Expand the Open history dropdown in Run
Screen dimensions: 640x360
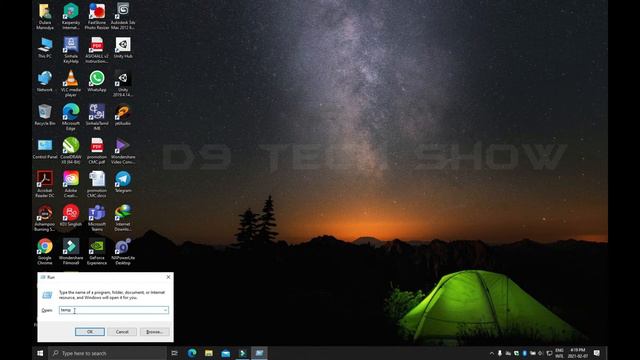click(165, 310)
